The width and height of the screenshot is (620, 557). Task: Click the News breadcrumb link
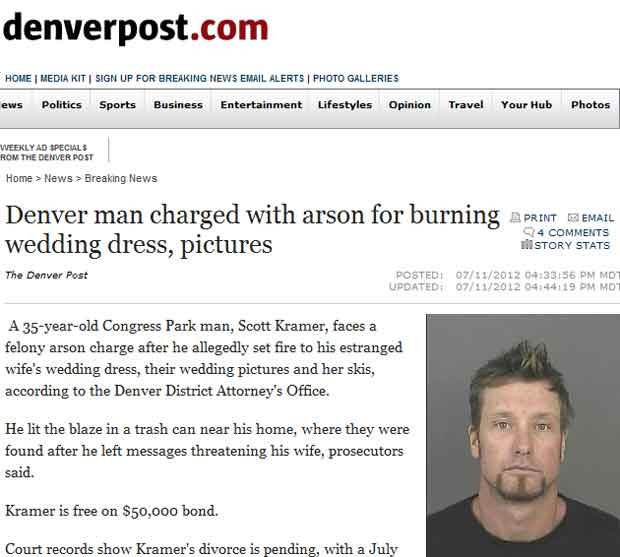tap(59, 178)
